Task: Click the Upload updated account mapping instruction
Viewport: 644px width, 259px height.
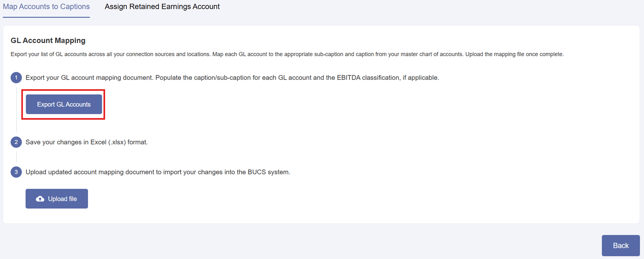Action: coord(158,172)
